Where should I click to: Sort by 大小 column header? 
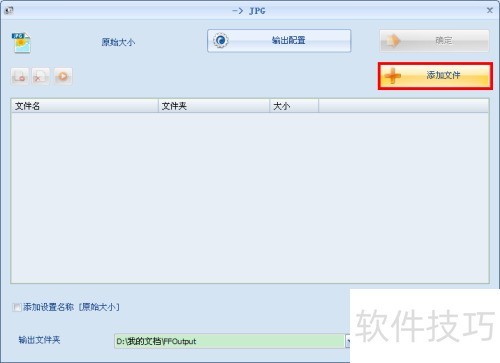[294, 106]
